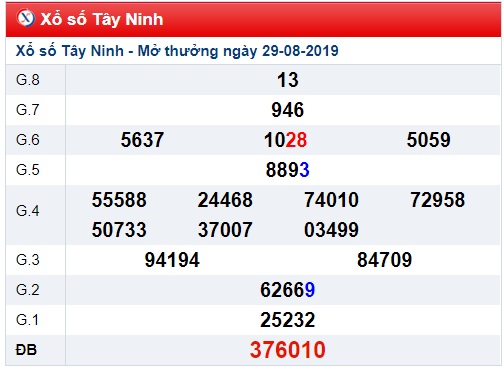The image size is (504, 369).
Task: Select the G.4 number 55588
Action: tap(119, 200)
